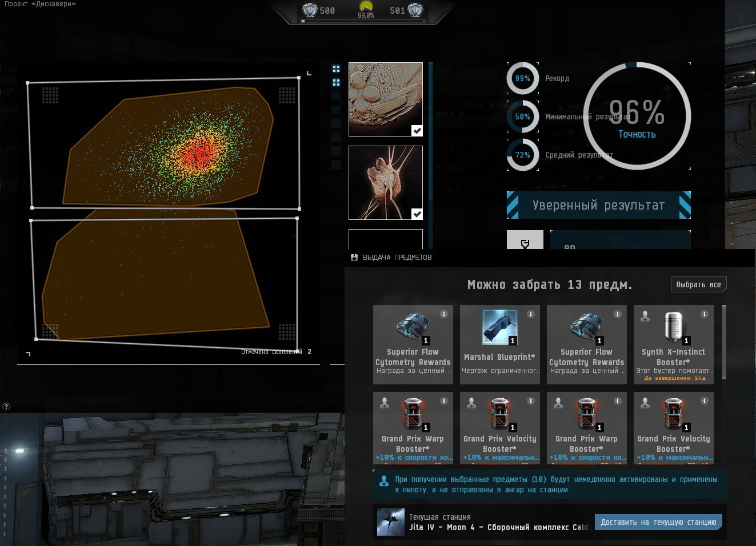The width and height of the screenshot is (756, 546).
Task: Click the 72% average result ring gauge
Action: pyautogui.click(x=522, y=155)
